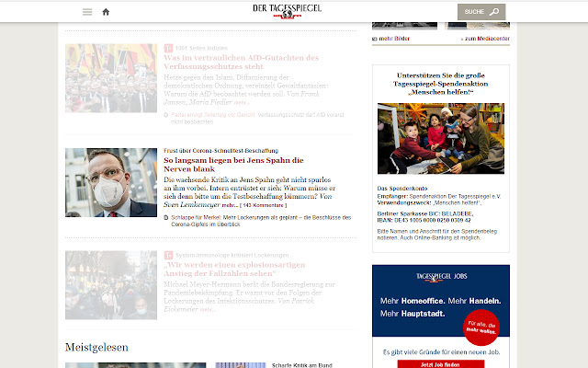Follow 'zum Mediacenter' link
This screenshot has height=368, width=588.
click(x=487, y=39)
